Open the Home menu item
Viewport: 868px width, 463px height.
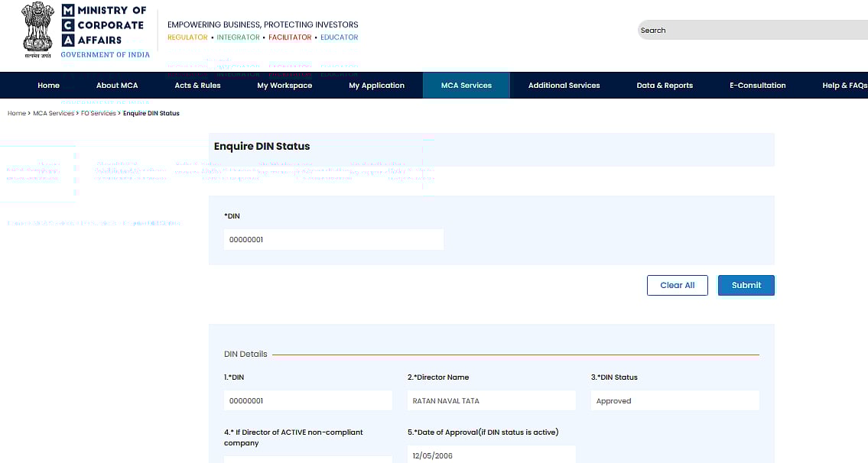[48, 86]
